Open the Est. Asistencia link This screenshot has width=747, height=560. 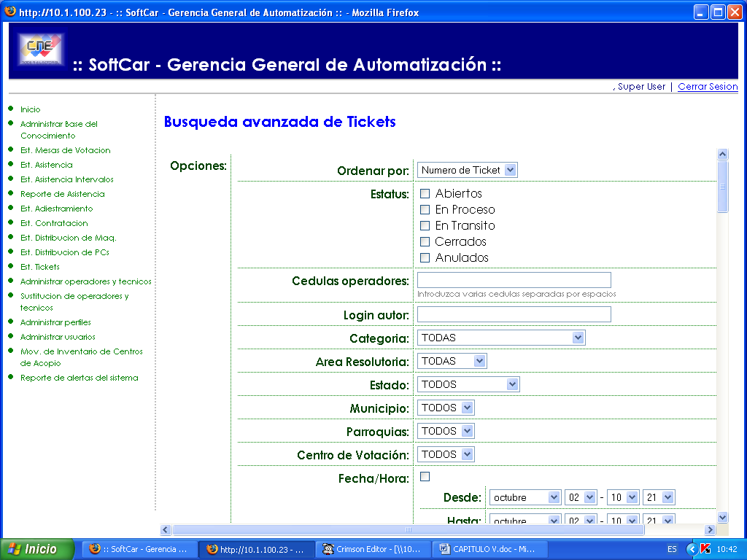coord(47,166)
